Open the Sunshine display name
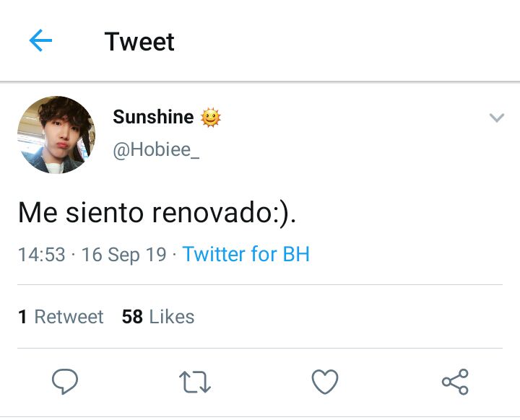 pos(153,117)
